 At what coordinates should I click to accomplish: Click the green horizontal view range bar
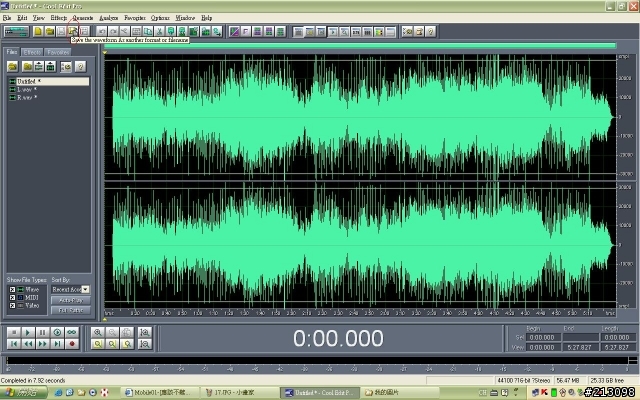[360, 46]
